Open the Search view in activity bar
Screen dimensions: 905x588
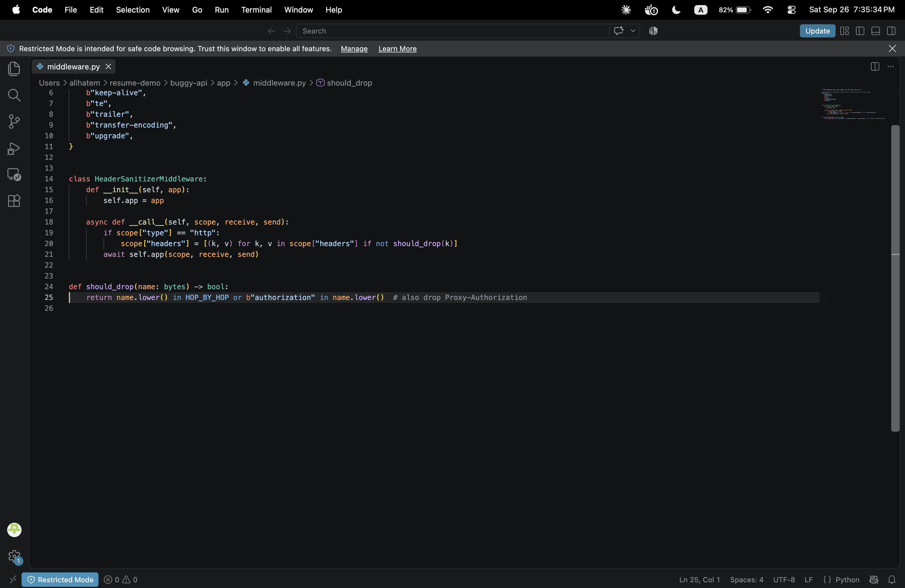point(14,95)
